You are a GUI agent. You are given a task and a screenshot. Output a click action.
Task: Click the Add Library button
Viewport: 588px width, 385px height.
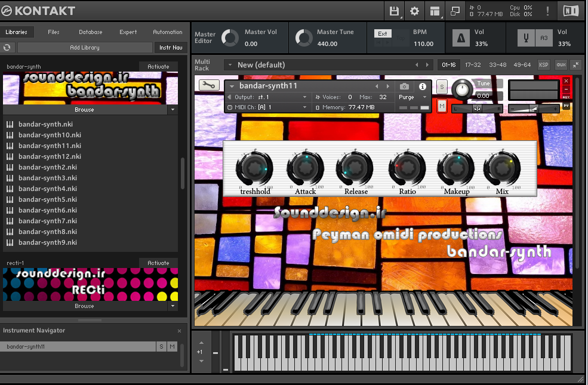pos(85,47)
